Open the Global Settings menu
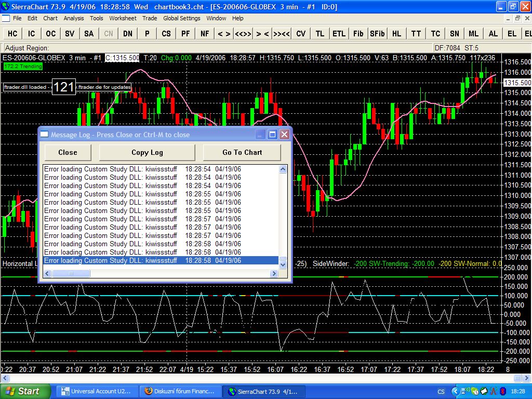The height and width of the screenshot is (399, 532). (x=181, y=18)
